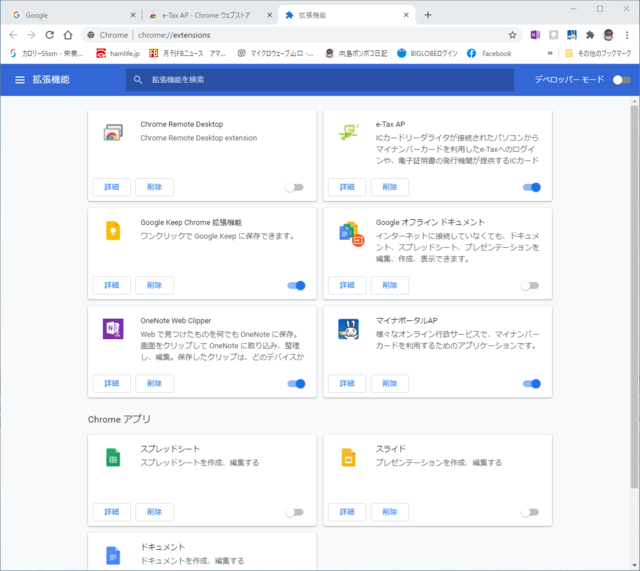Click 削除 for OneNote Web Clipper
Viewport: 640px width, 571px height.
[x=154, y=383]
